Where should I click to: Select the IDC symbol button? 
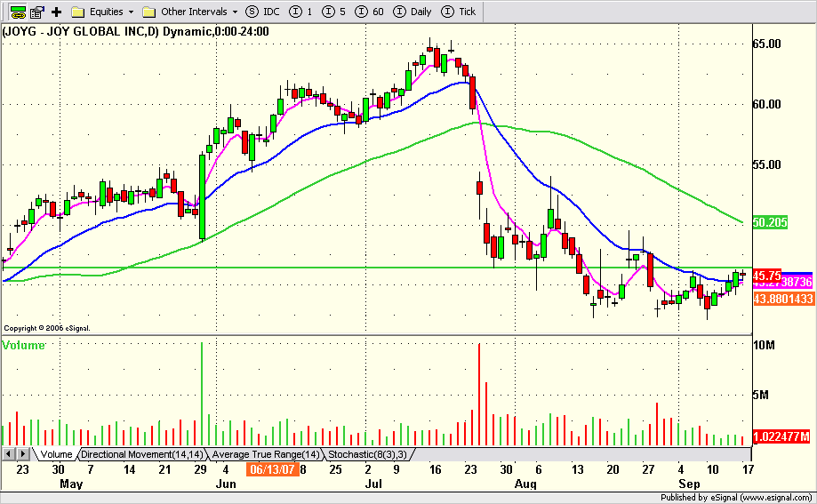(x=262, y=12)
